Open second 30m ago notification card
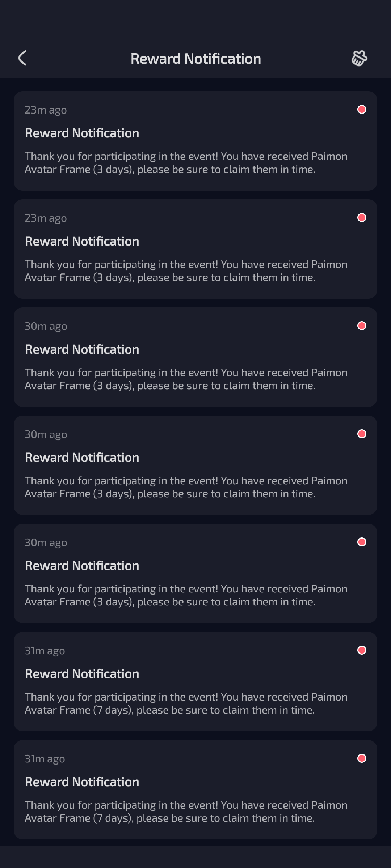This screenshot has width=391, height=868. point(195,465)
